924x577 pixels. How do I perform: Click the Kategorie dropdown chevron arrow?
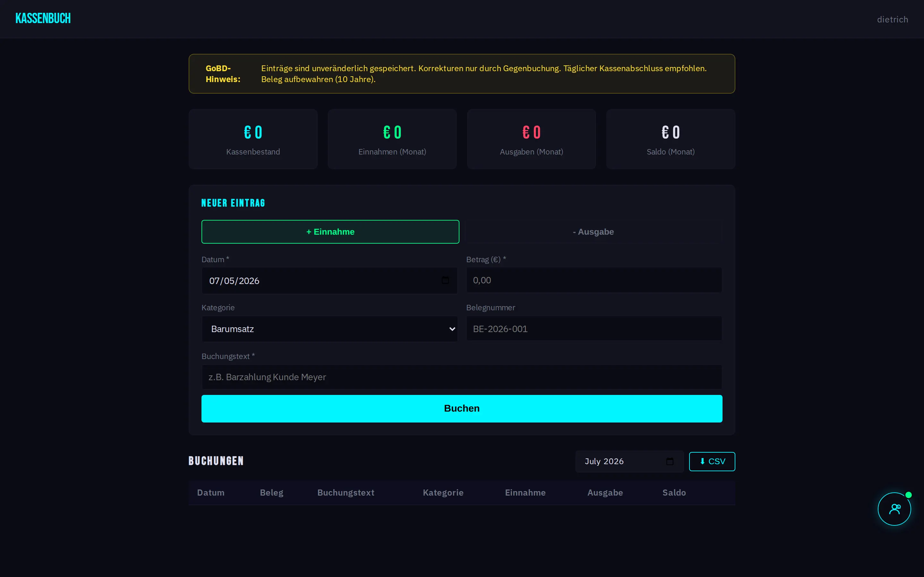point(452,329)
